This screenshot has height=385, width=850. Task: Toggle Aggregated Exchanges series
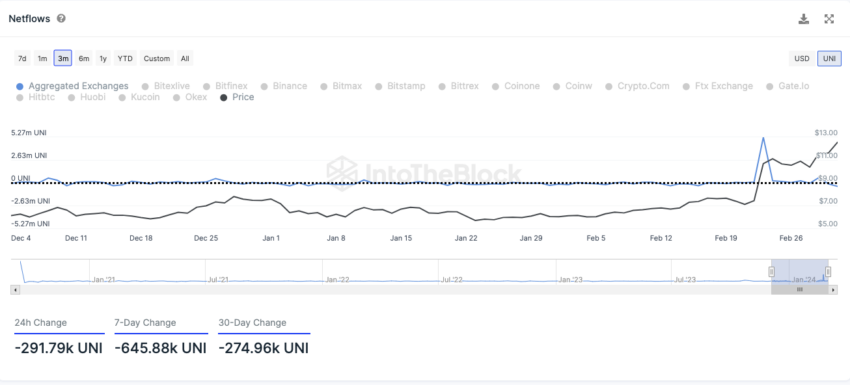click(x=73, y=86)
